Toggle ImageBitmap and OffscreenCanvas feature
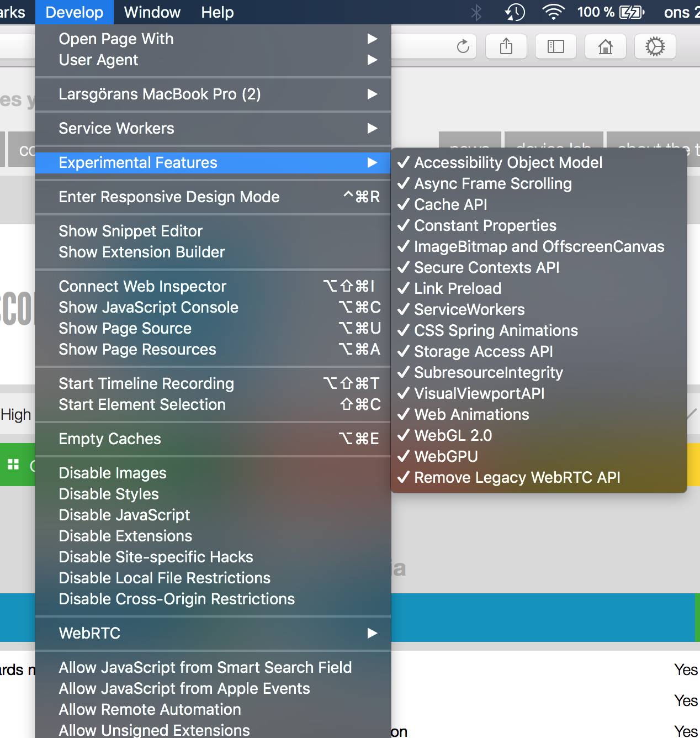 [539, 246]
